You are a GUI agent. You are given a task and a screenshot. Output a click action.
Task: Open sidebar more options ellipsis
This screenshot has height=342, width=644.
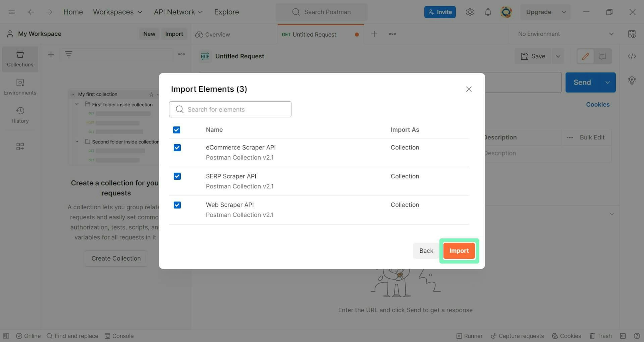181,54
